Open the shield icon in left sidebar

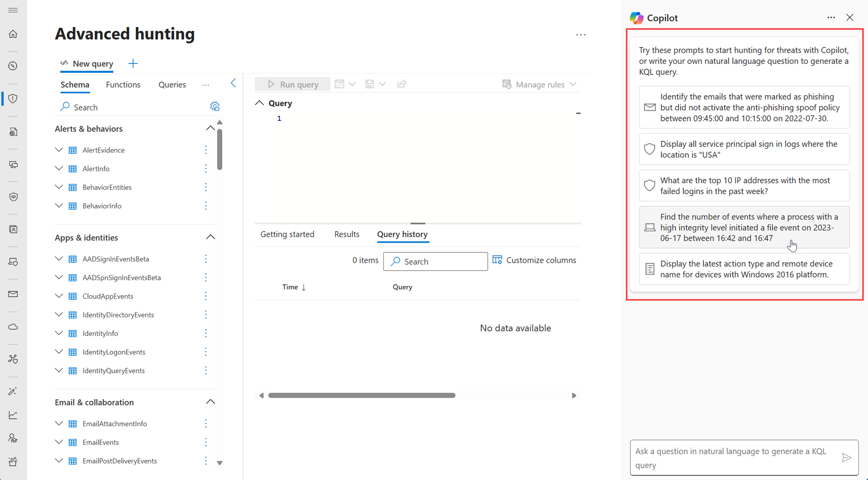[x=13, y=99]
